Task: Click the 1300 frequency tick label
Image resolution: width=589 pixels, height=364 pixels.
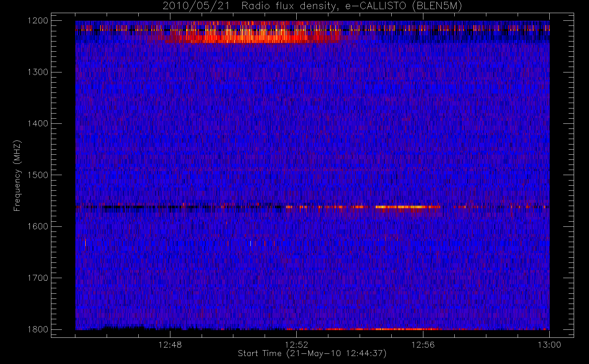Action: [38, 72]
